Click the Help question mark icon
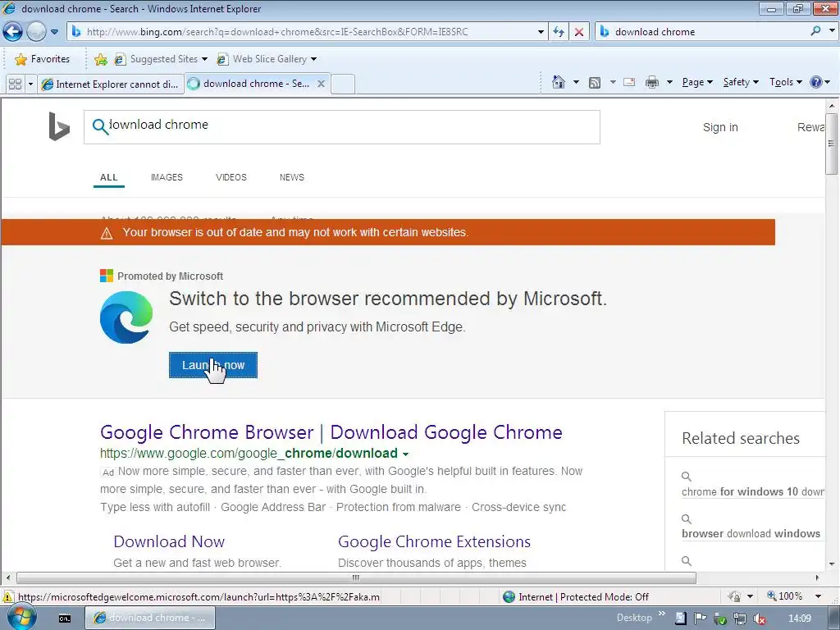Image resolution: width=840 pixels, height=630 pixels. tap(816, 82)
